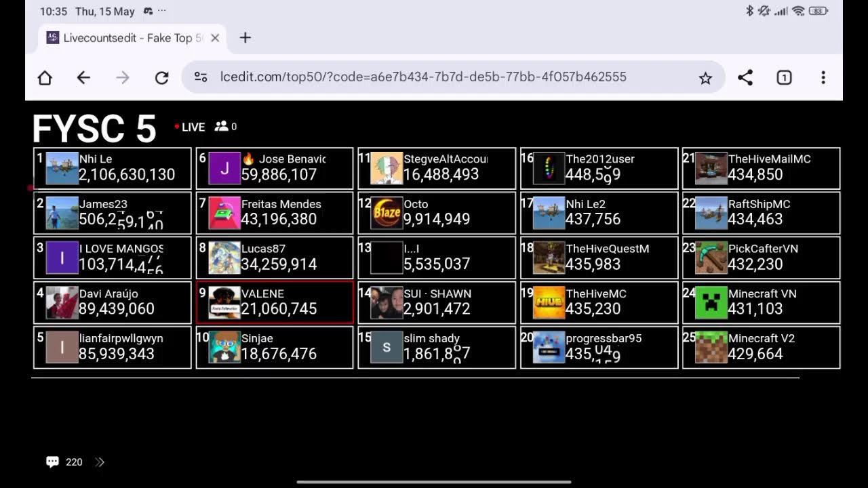Click TheHiveQuestM avatar
Screen dimensions: 868x488
click(549, 258)
